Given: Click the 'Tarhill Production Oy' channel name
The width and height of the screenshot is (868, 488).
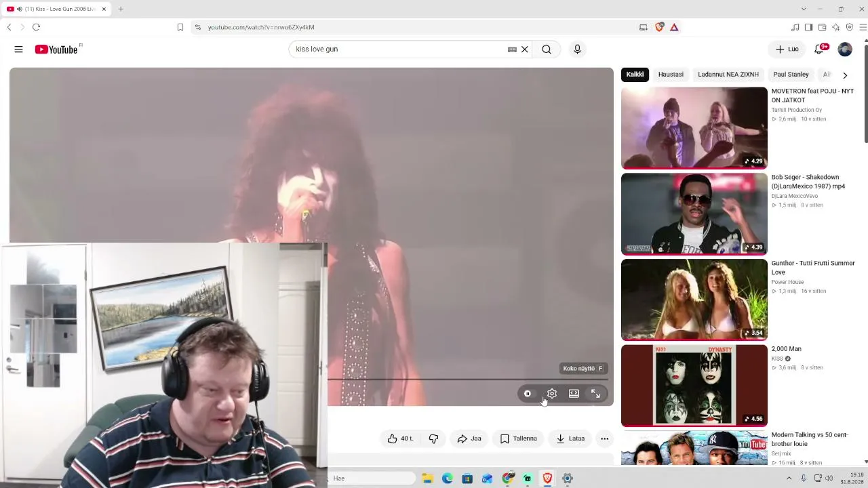Looking at the screenshot, I should (x=796, y=110).
